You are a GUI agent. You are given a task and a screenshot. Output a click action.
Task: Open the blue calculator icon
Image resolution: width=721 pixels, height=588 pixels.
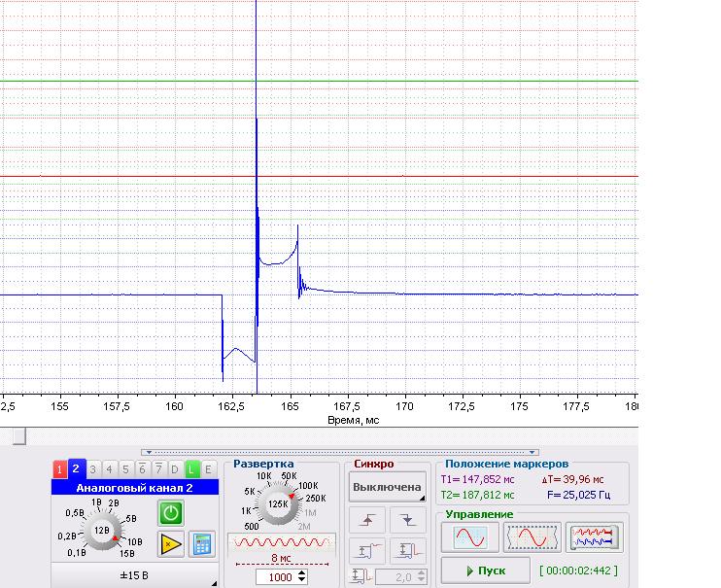point(202,544)
